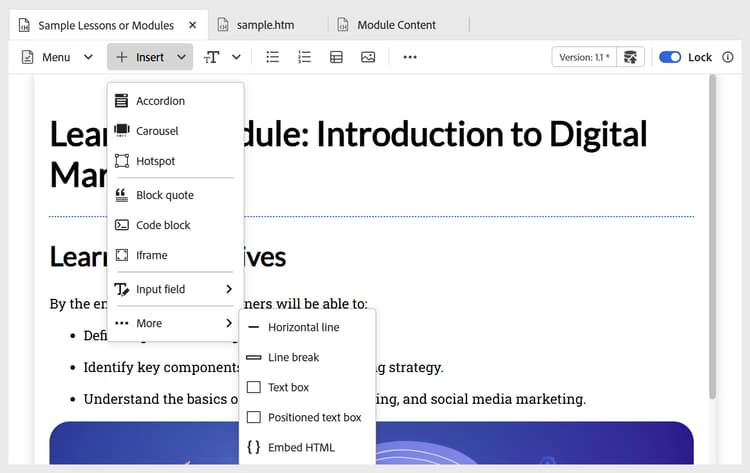750x473 pixels.
Task: Insert a bulleted list
Action: pos(273,57)
